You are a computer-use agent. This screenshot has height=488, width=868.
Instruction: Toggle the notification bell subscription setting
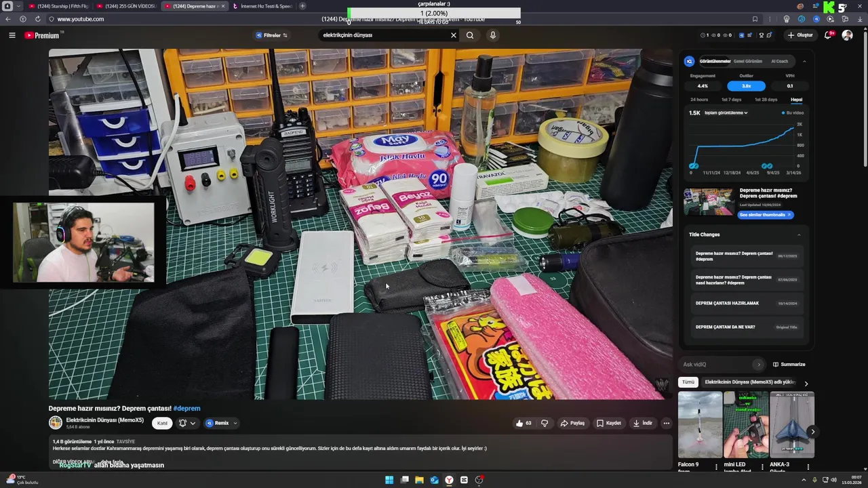(187, 423)
